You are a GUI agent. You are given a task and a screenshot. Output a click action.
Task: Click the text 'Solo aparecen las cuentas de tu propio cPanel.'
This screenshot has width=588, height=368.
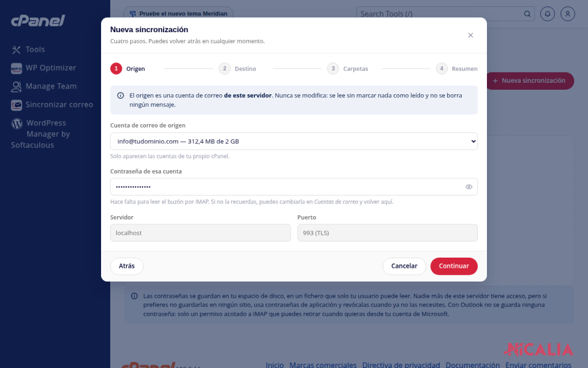(170, 156)
